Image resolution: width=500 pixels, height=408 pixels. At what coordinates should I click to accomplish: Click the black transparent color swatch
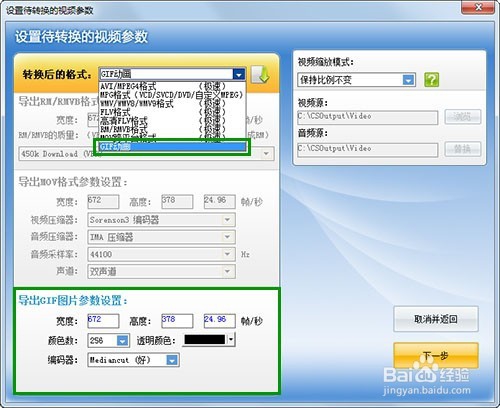[205, 340]
